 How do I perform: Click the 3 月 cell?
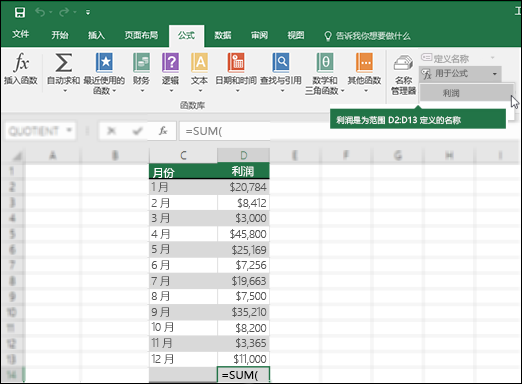(x=183, y=218)
